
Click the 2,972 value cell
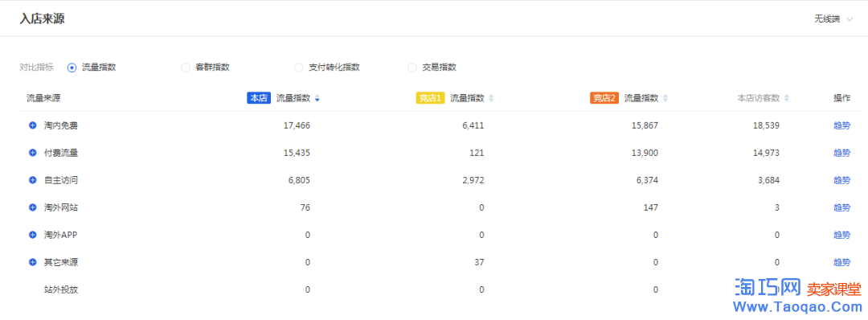click(x=473, y=180)
